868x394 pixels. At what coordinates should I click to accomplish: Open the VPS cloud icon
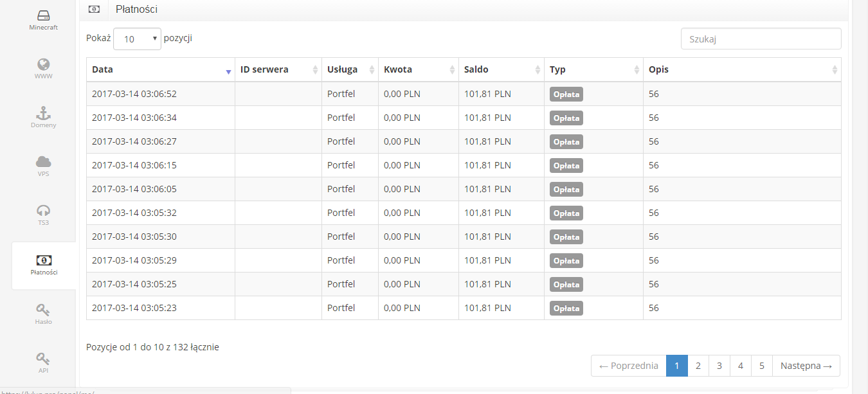[43, 162]
